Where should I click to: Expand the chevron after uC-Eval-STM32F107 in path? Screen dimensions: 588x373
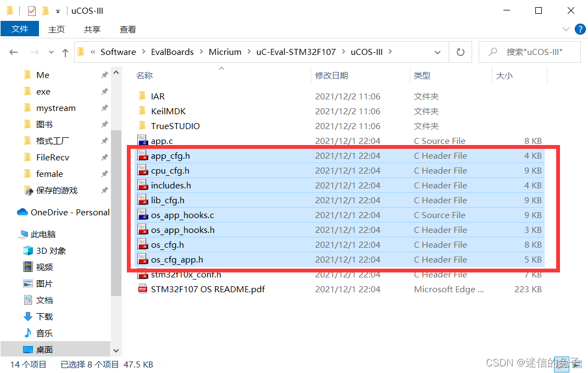tap(344, 52)
